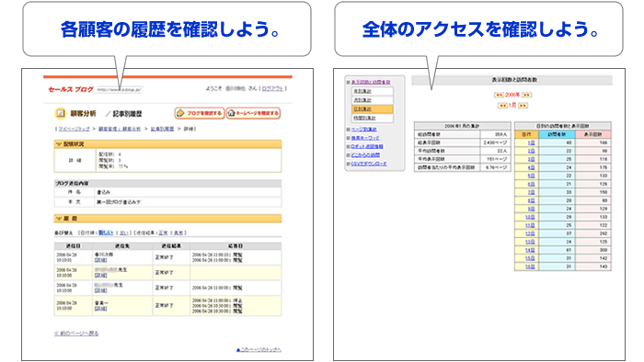
Task: Advance to next year after 2006年
Action: [x=526, y=96]
